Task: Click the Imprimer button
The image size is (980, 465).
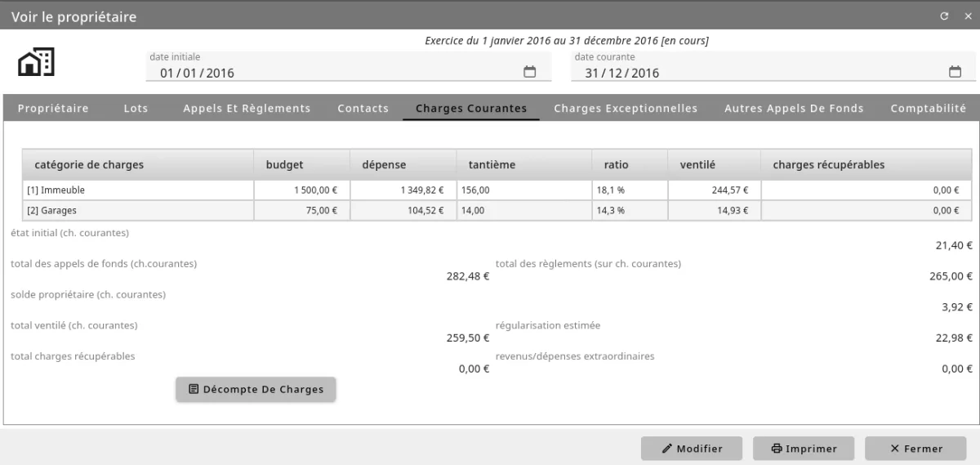Action: [x=804, y=449]
